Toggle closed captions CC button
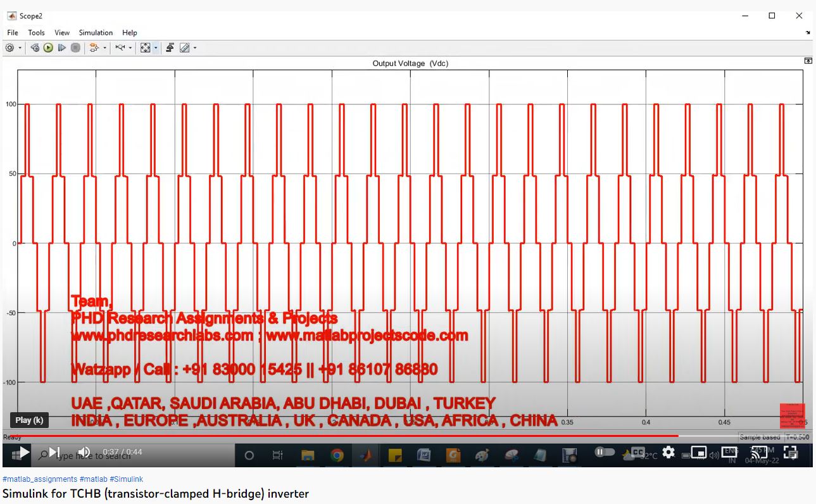816x504 pixels. tap(637, 452)
